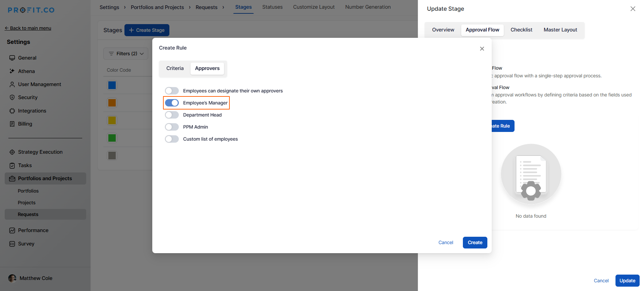Cancel the Create Rule dialog

click(x=446, y=242)
